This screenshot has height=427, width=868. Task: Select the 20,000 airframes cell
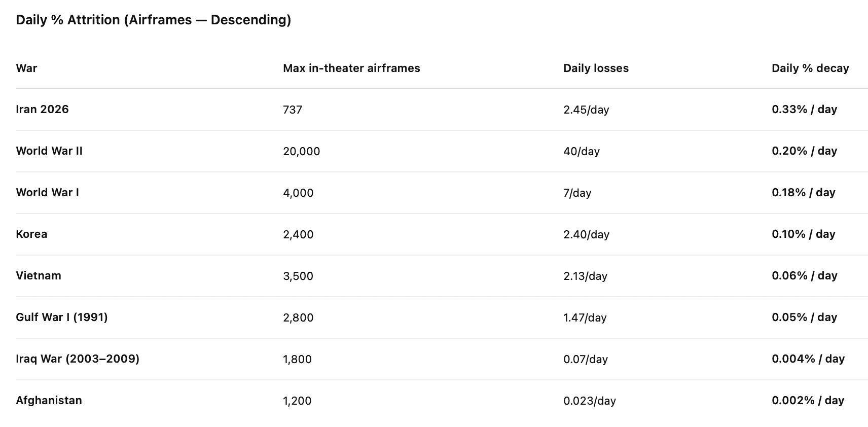[302, 151]
